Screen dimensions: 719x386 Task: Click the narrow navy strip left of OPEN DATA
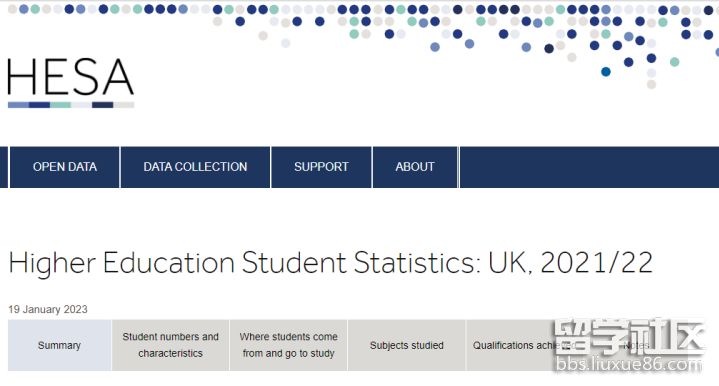(4, 167)
